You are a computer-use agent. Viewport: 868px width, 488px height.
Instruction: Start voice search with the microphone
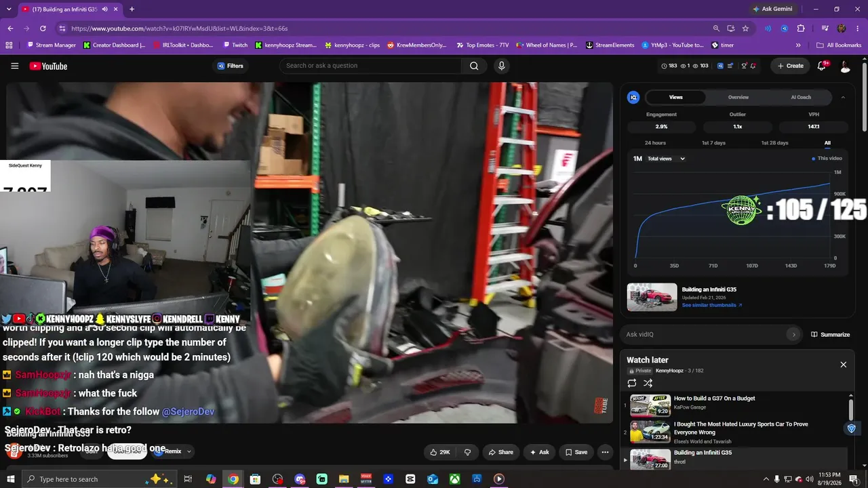[502, 66]
